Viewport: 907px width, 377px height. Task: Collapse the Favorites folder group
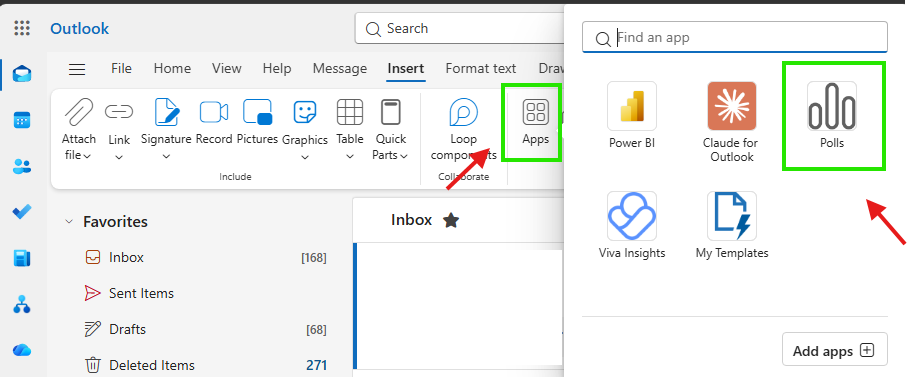click(69, 221)
